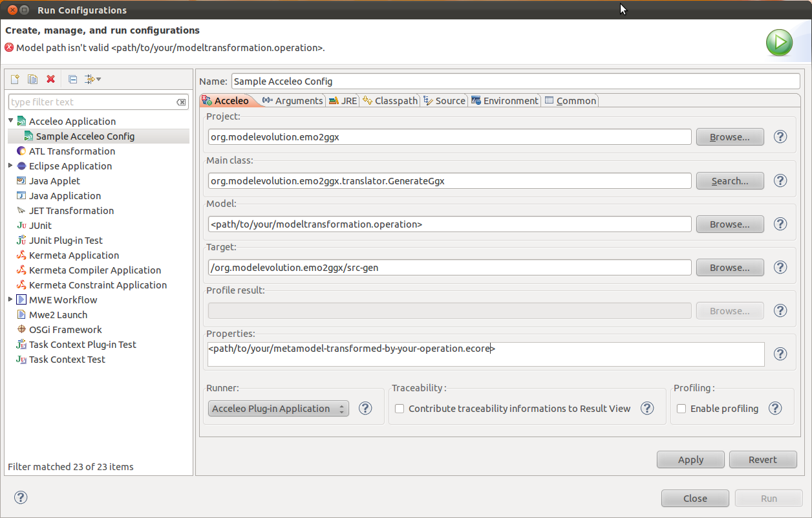Collapse all configurations in the tree

[72, 79]
